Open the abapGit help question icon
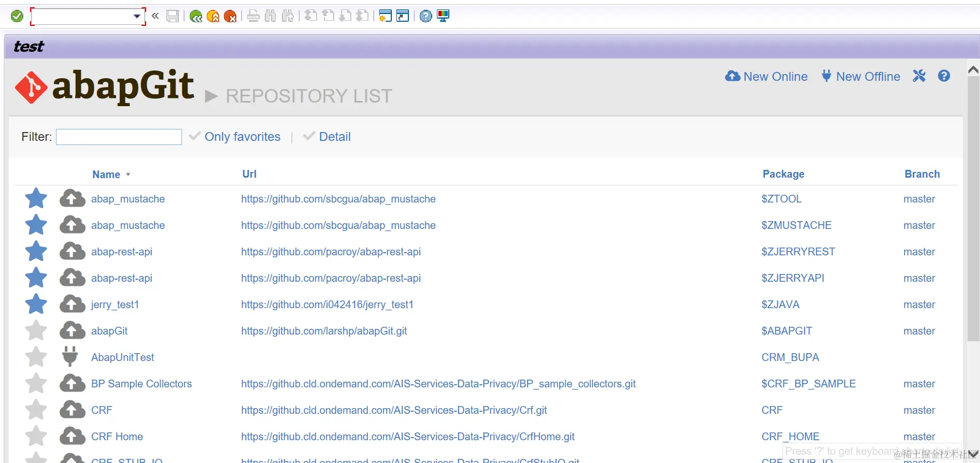 coord(944,76)
